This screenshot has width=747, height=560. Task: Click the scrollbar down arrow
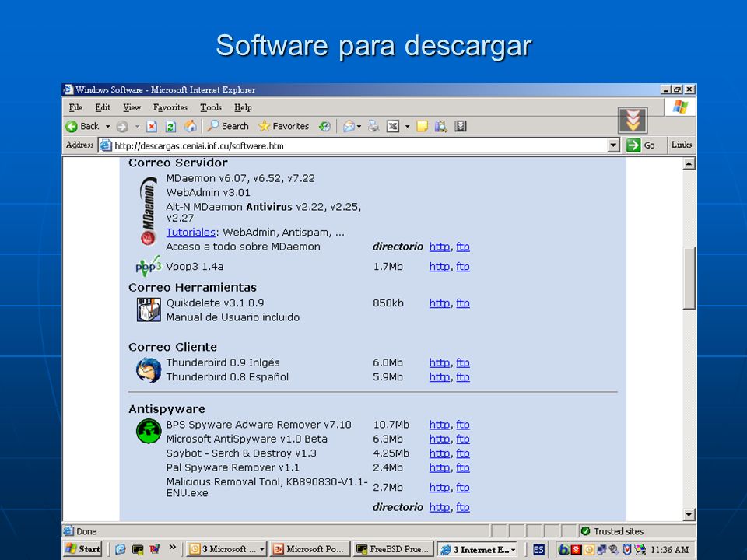click(x=689, y=514)
